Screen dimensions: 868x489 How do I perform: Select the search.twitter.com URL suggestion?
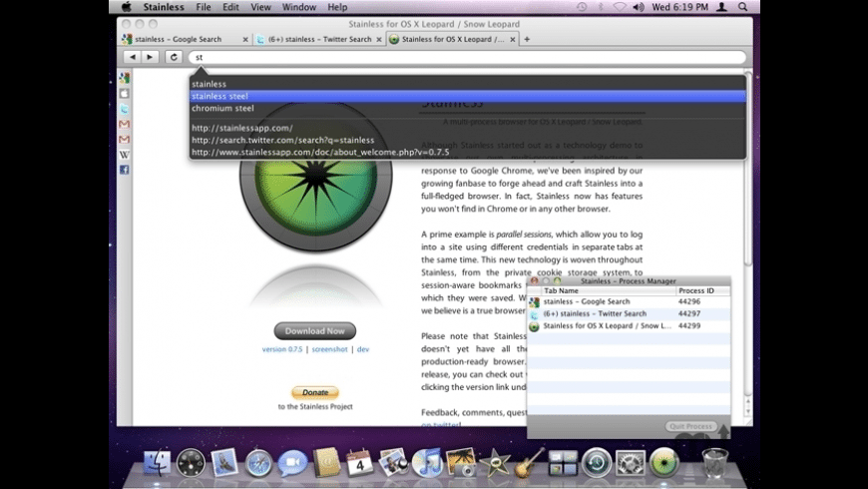click(468, 140)
